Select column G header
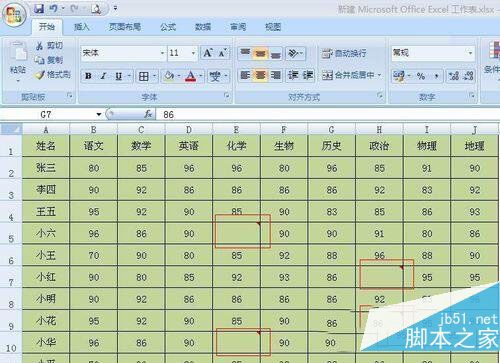The height and width of the screenshot is (363, 500). 331,129
